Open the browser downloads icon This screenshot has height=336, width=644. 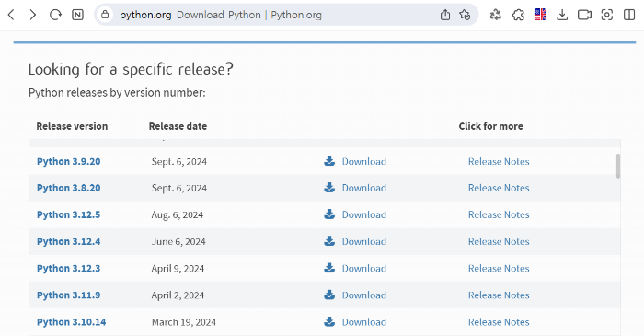(562, 16)
